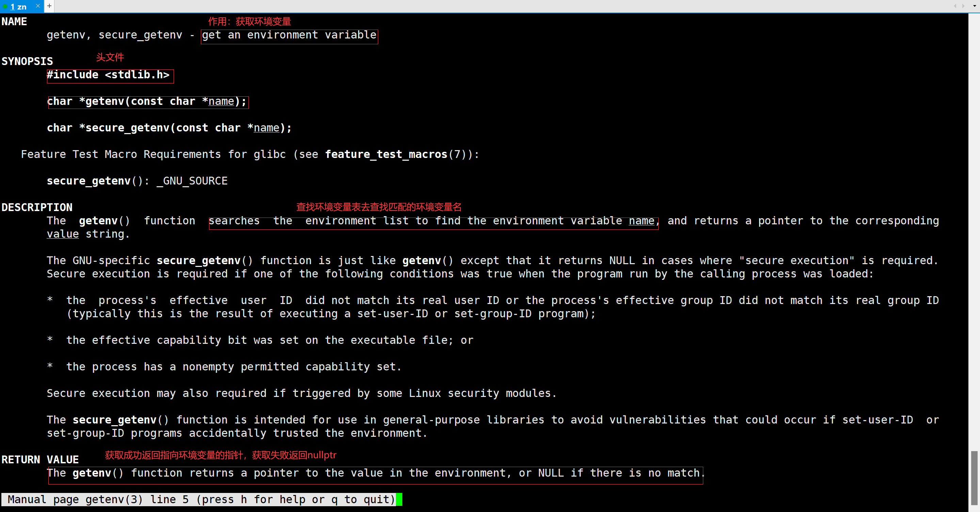
Task: Click the underlined 'name' in secure_getenv prototype
Action: coord(266,128)
